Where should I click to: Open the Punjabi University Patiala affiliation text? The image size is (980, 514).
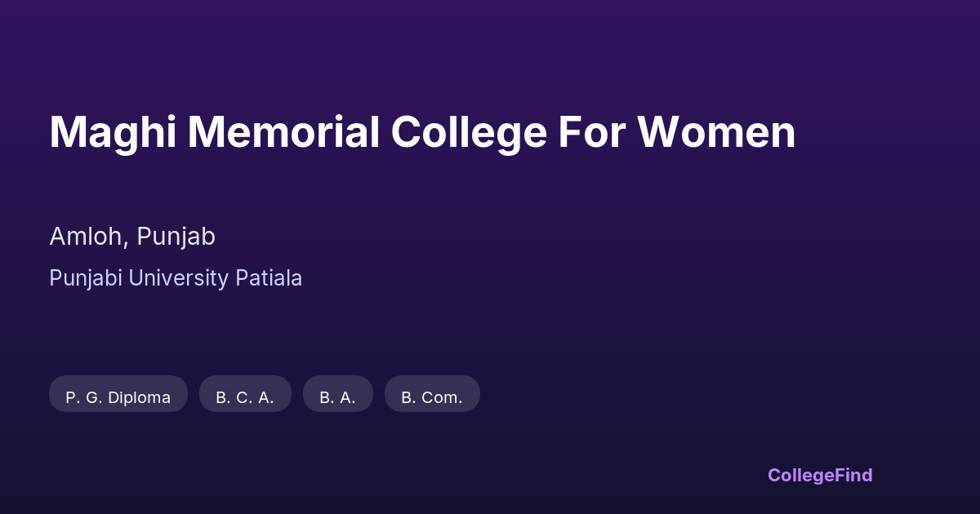point(176,278)
